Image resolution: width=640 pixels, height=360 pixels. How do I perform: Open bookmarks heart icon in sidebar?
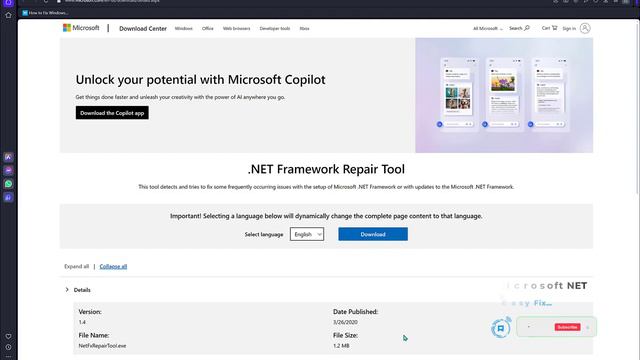(8, 336)
